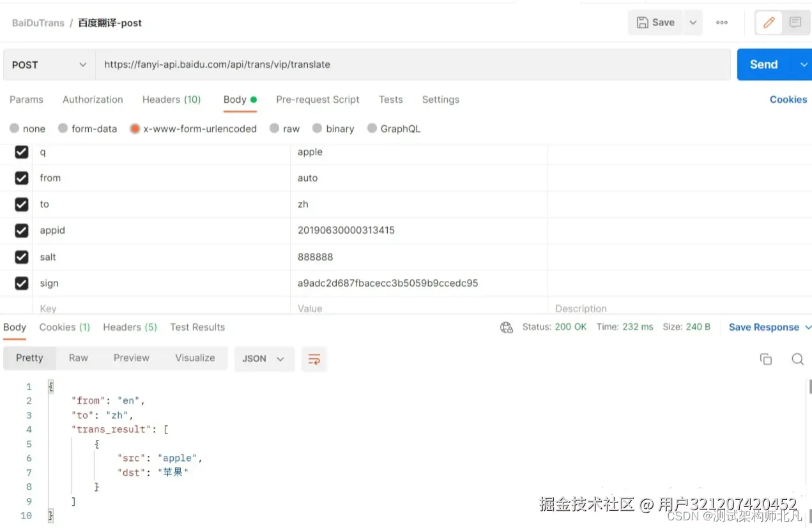Click the edit pencil icon

click(769, 22)
